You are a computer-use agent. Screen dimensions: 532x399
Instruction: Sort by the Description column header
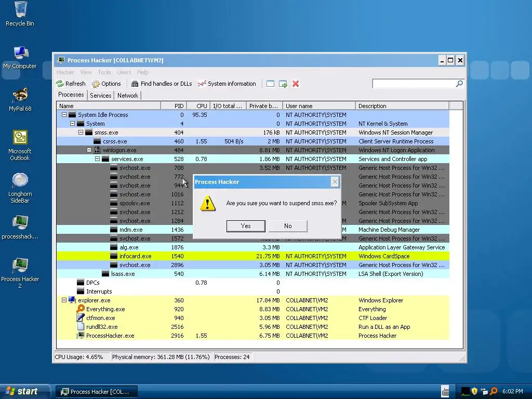tap(403, 106)
